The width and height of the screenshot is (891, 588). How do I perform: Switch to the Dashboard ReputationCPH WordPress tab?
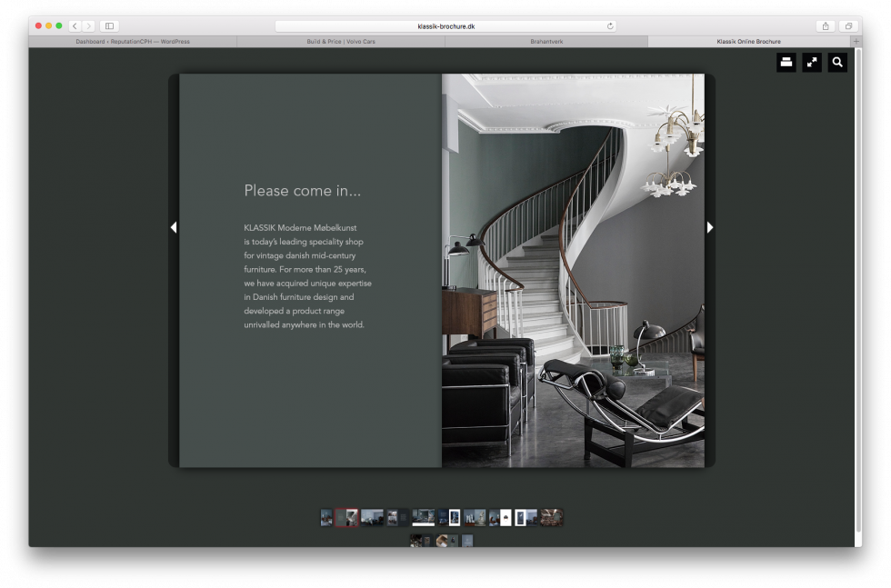(x=133, y=42)
